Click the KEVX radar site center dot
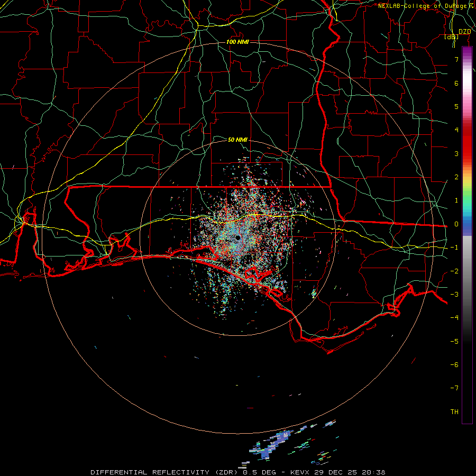Screen dimensions: 476x476 [x=238, y=237]
